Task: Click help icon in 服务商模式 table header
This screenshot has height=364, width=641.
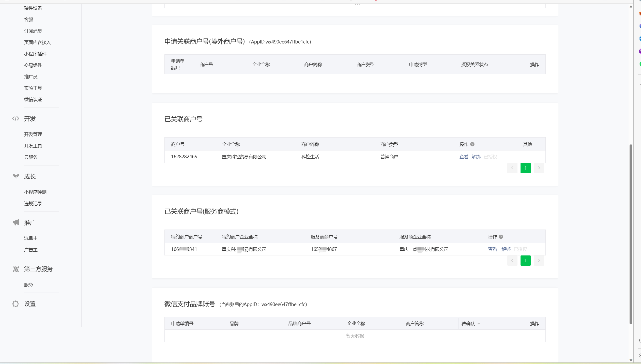Action: click(501, 237)
